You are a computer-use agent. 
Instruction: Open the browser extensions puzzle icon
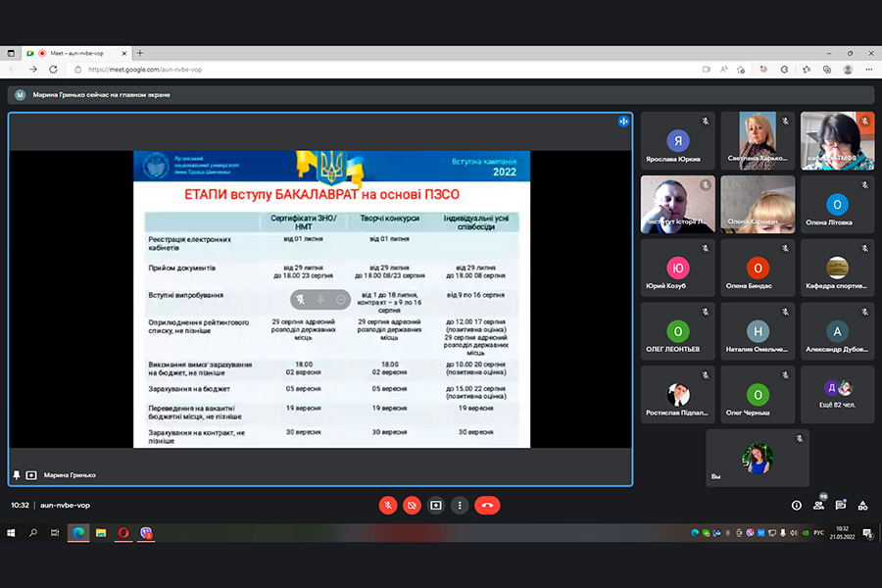pyautogui.click(x=784, y=70)
